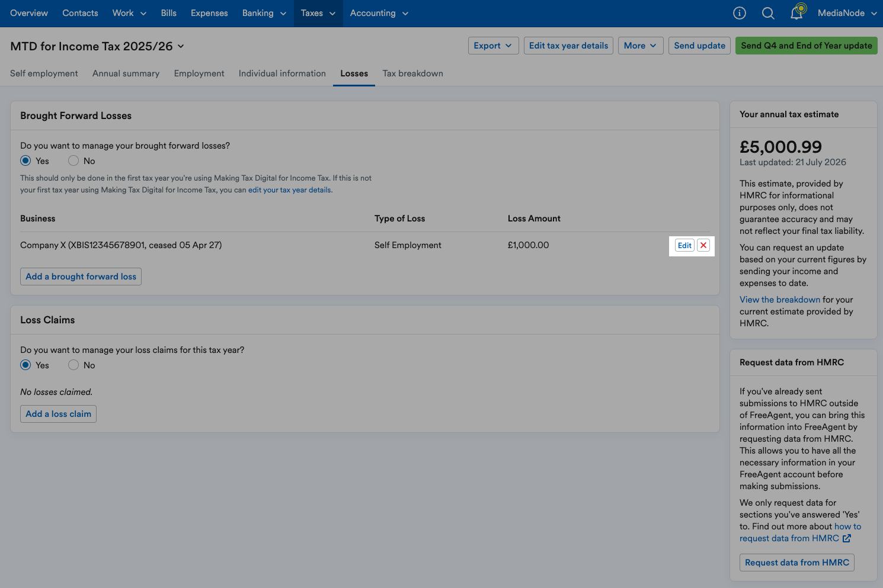Delete the Company X loss with red X
The height and width of the screenshot is (588, 883).
703,245
